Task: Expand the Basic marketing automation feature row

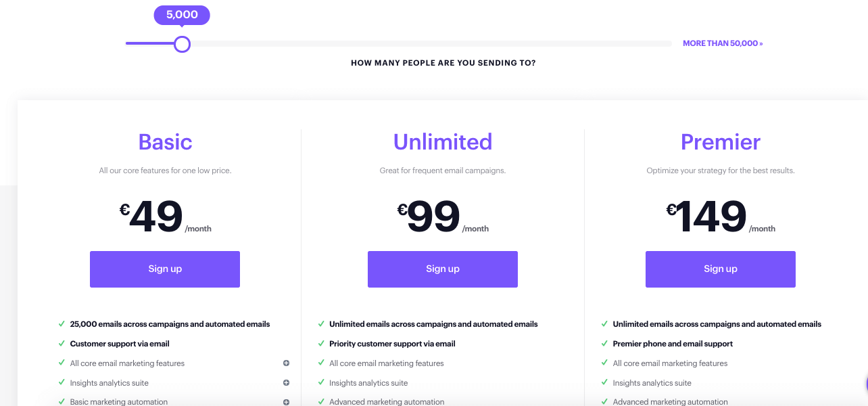Action: (174, 402)
